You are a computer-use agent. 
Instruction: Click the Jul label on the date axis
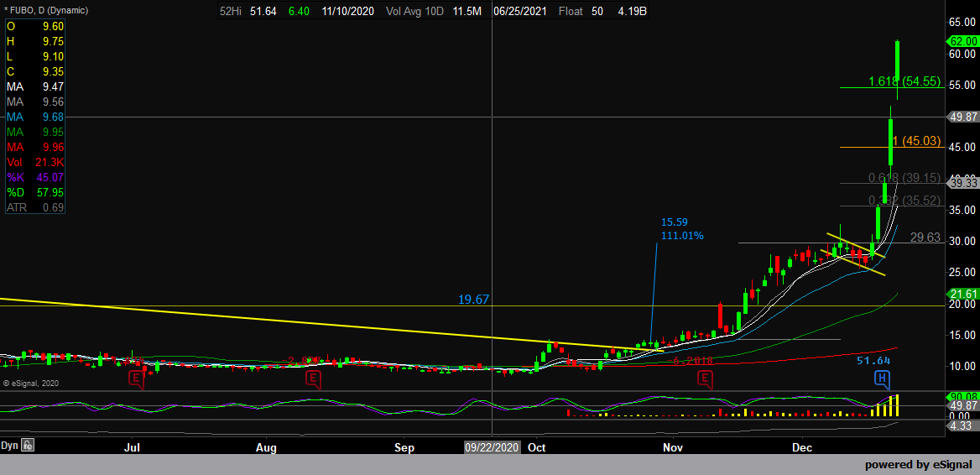click(x=132, y=448)
